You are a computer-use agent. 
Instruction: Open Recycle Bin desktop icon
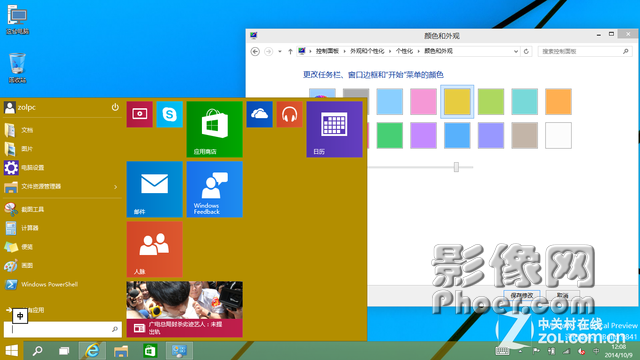pos(18,68)
